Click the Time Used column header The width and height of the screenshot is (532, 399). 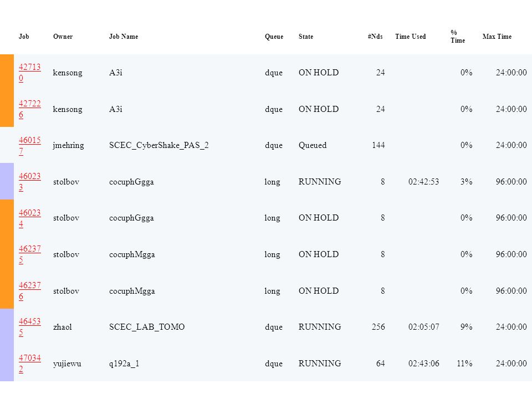410,37
